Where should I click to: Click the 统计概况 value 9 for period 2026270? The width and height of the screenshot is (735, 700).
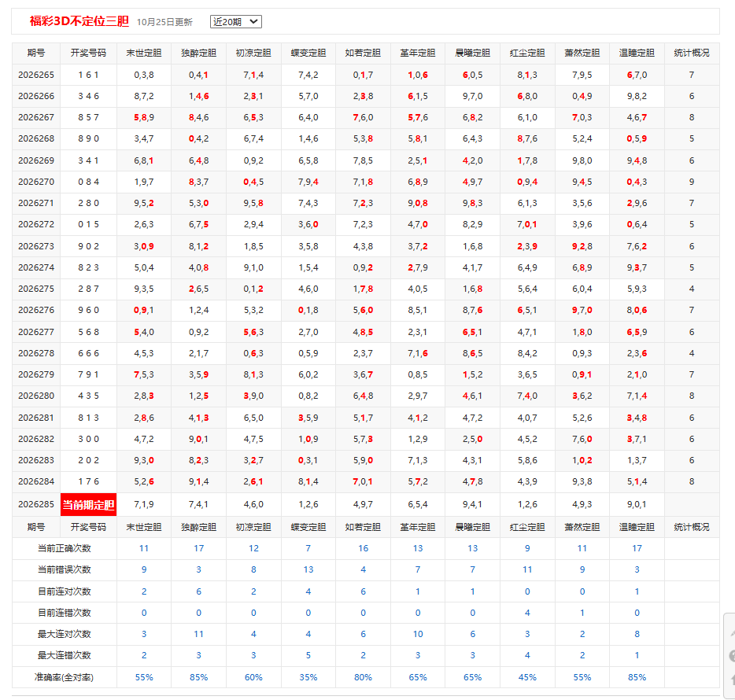pyautogui.click(x=692, y=182)
